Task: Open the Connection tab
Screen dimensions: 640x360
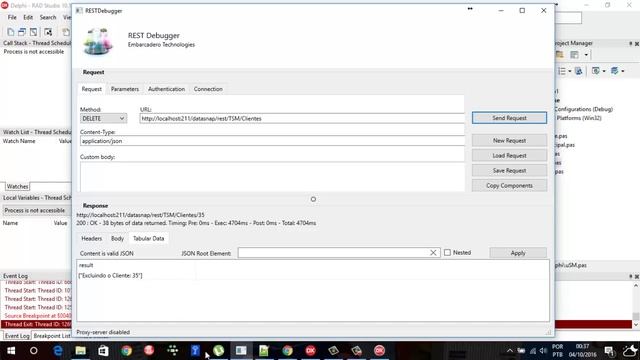Action: [208, 89]
